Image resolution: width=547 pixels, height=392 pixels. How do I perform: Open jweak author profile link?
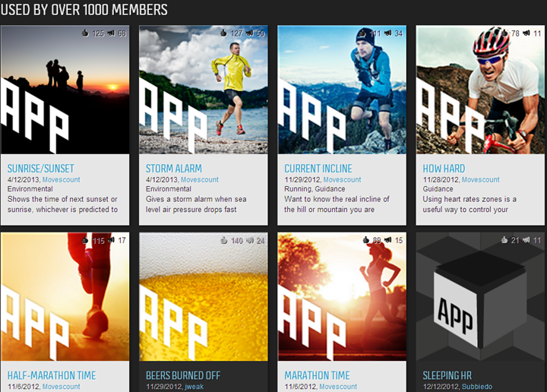tap(194, 387)
